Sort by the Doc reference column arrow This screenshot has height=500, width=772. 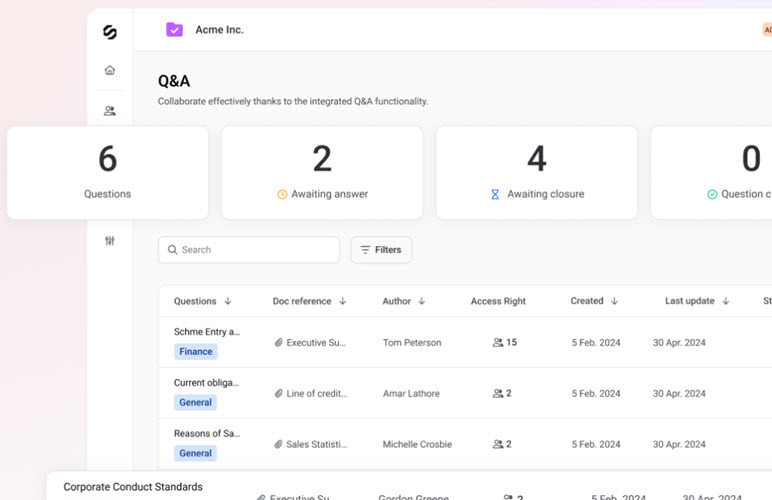[343, 301]
